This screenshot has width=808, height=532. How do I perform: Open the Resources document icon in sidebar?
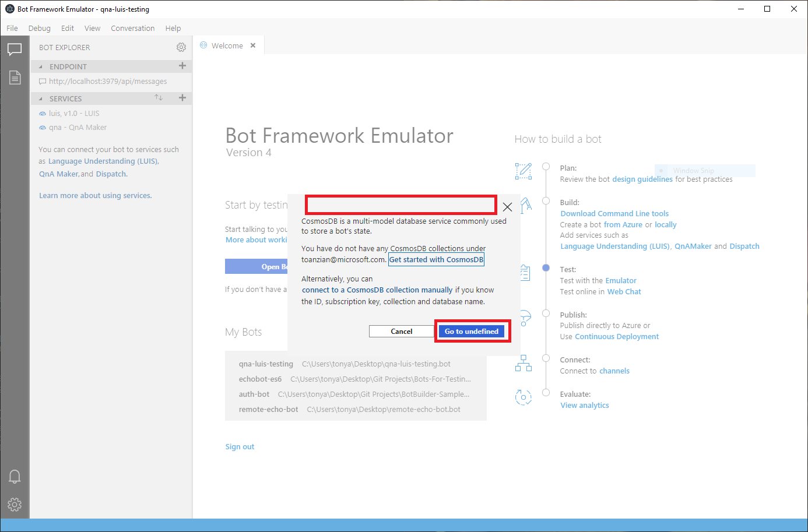click(15, 77)
